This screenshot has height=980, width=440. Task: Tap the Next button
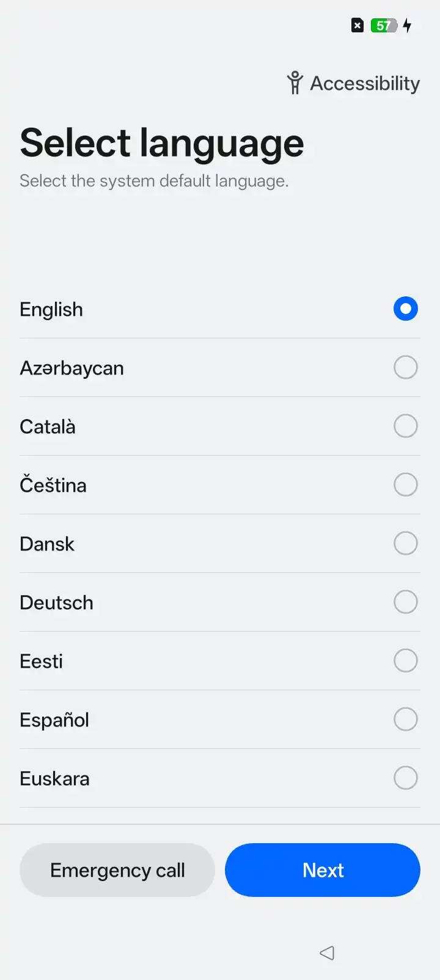[x=323, y=870]
